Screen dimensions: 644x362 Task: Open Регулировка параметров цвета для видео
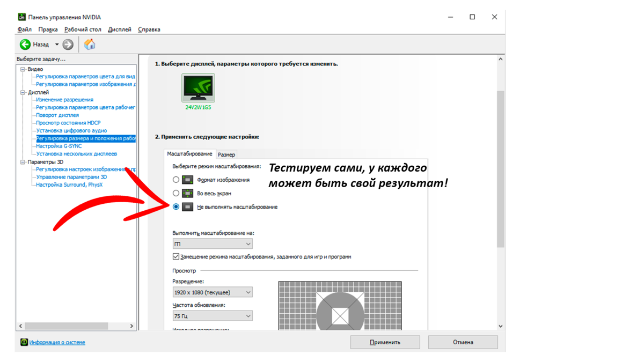pyautogui.click(x=86, y=77)
